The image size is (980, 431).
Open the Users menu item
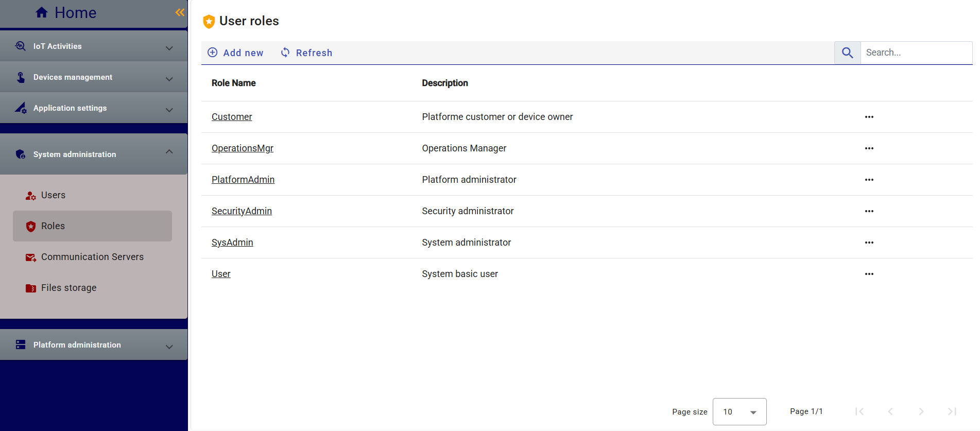[x=53, y=195]
